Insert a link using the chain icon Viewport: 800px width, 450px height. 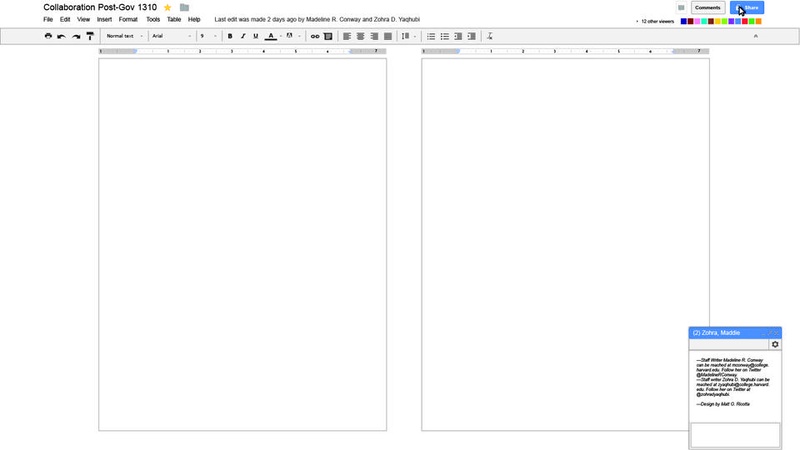pos(315,36)
